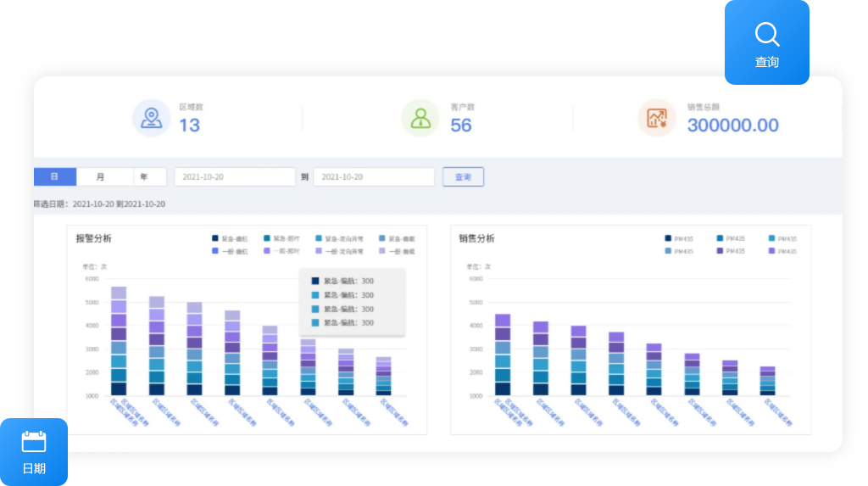Click the tallest bar in 报警分析 chart
This screenshot has height=486, width=868.
(119, 341)
